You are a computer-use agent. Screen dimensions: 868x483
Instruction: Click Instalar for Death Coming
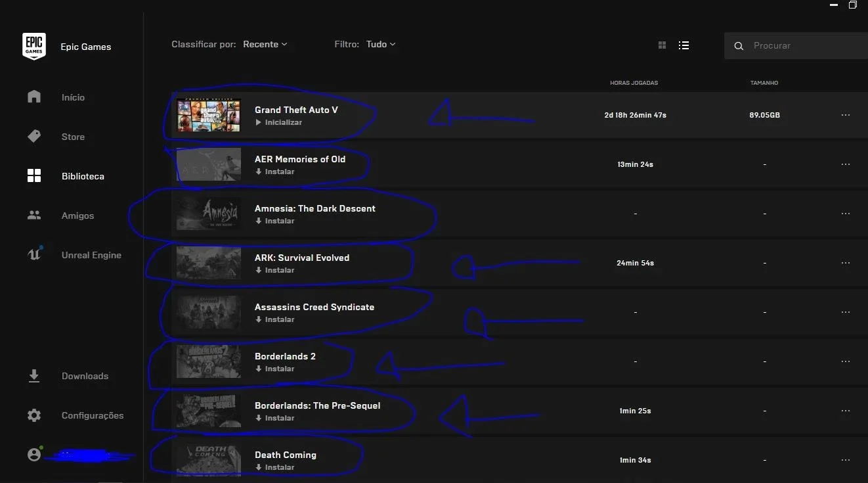click(274, 467)
